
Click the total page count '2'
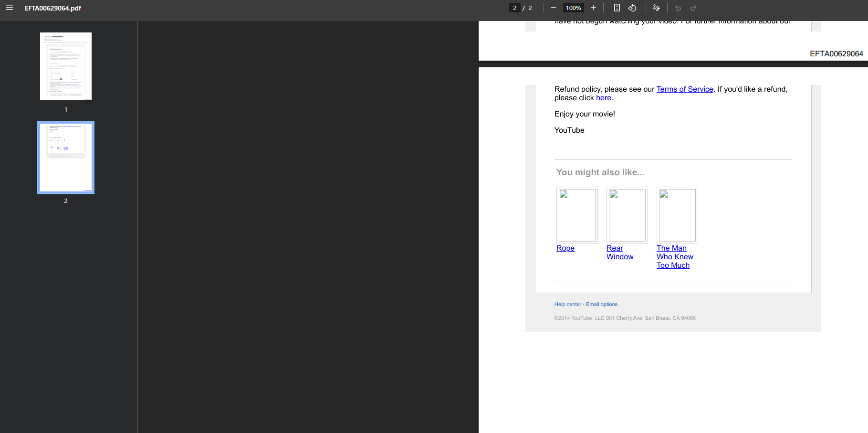tap(530, 8)
